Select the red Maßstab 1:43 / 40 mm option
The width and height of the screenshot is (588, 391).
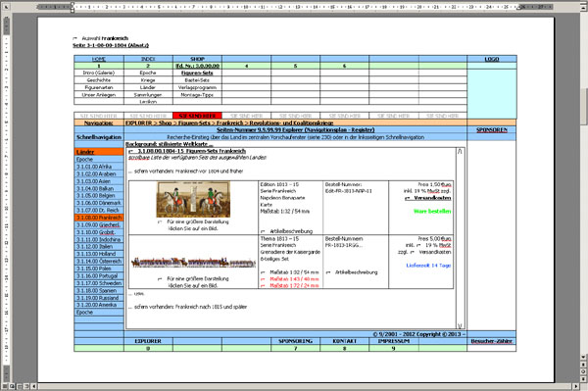[x=294, y=279]
